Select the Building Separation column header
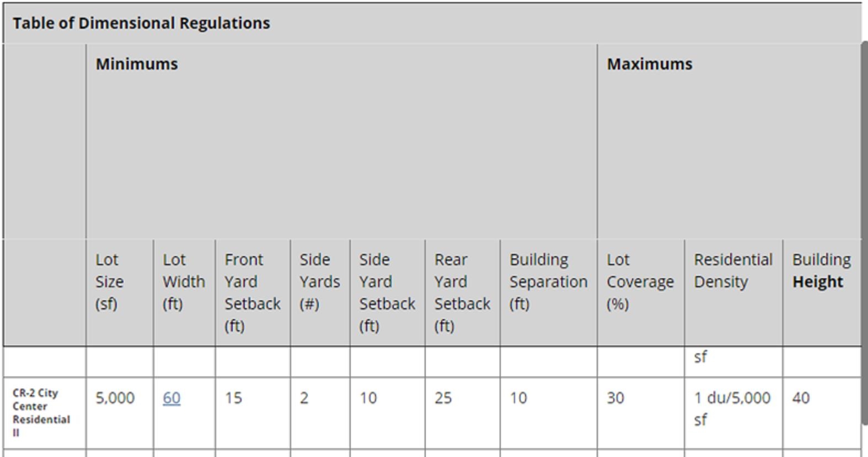Image resolution: width=868 pixels, height=457 pixels. (x=548, y=281)
